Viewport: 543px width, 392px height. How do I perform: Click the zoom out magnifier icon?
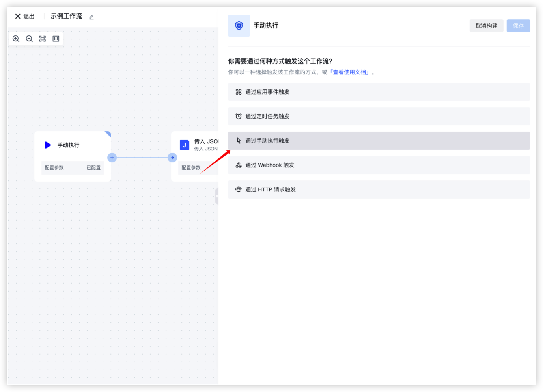tap(29, 39)
